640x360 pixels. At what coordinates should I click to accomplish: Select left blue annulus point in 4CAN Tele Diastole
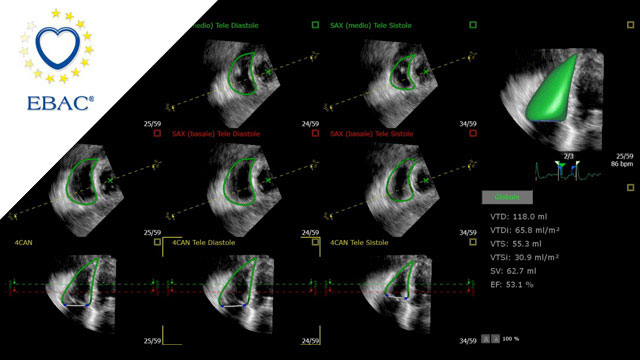222,305
